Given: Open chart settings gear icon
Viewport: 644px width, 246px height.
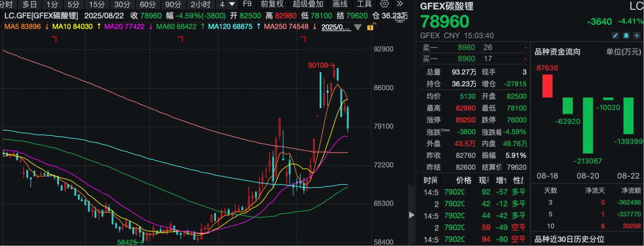Looking at the screenshot, I should [x=385, y=5].
